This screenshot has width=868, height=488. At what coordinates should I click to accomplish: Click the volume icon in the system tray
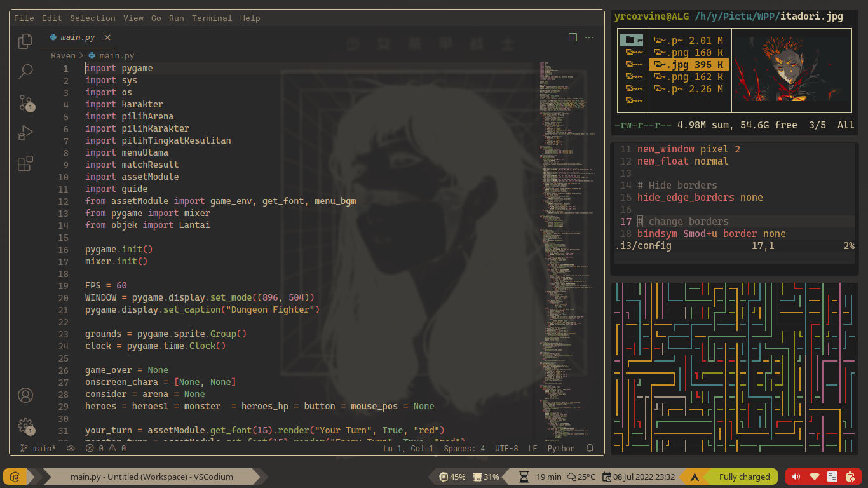point(797,477)
